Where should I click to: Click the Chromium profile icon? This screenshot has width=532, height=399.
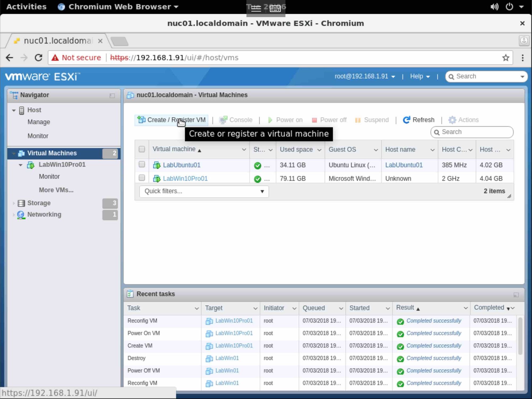524,41
